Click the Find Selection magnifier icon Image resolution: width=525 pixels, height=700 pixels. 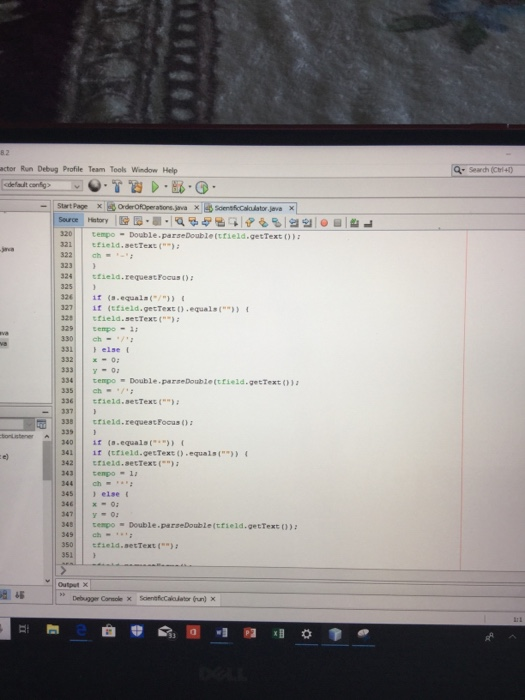coord(179,221)
